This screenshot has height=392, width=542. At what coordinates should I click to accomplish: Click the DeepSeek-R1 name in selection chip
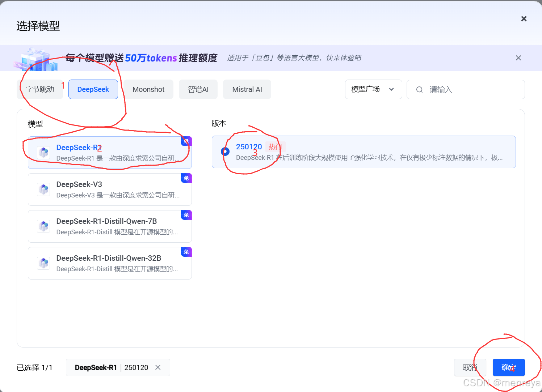tap(96, 367)
